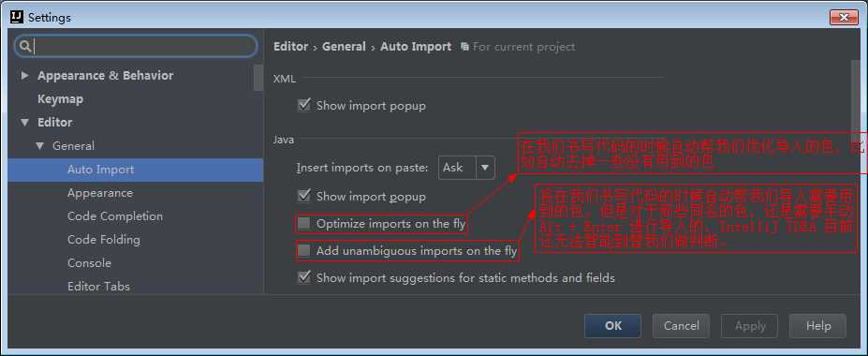
Task: Toggle Java Show import popup checkbox
Action: coord(304,196)
